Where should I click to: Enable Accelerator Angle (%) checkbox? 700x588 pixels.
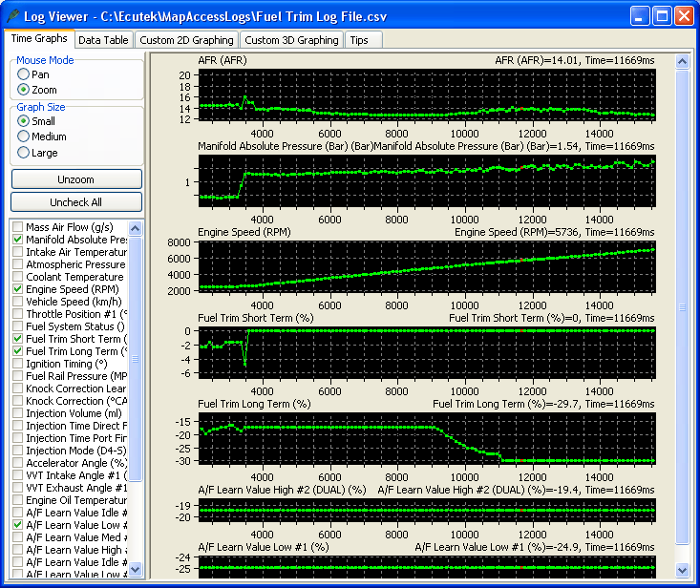point(18,463)
